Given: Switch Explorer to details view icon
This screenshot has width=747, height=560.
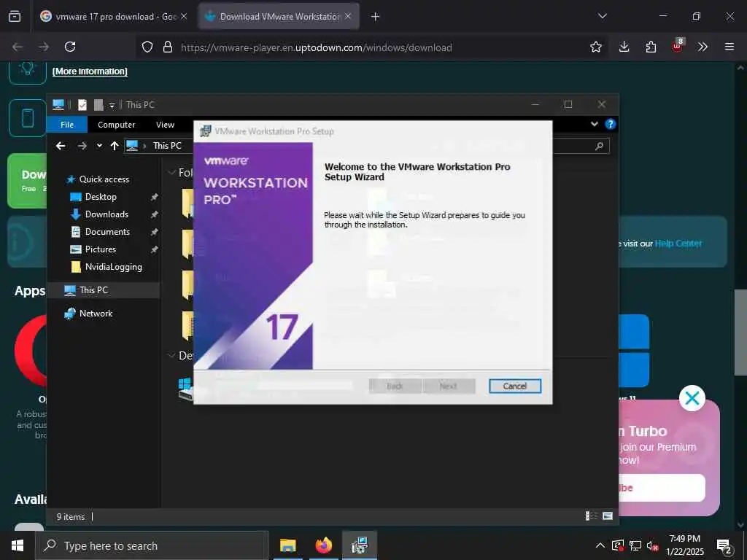Looking at the screenshot, I should 591,516.
